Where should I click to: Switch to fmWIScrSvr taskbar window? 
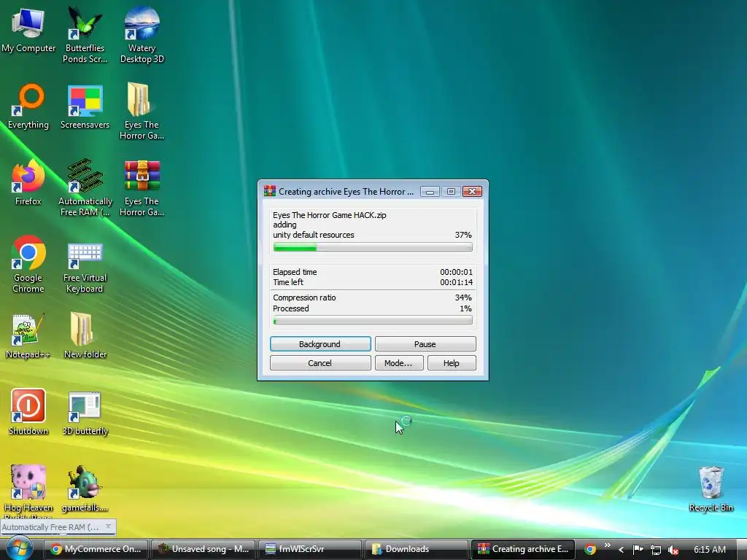[310, 549]
